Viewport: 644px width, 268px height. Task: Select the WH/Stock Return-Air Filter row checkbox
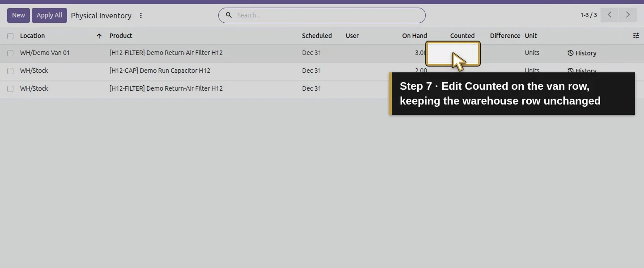(10, 89)
